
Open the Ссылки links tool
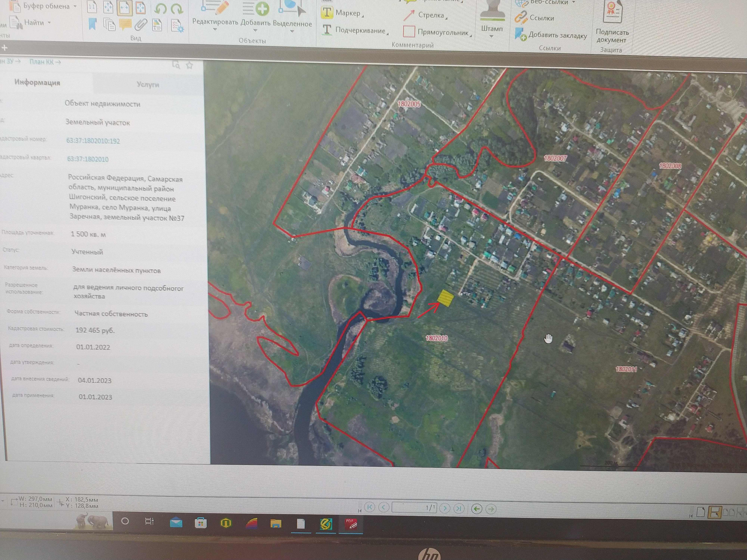coord(534,18)
